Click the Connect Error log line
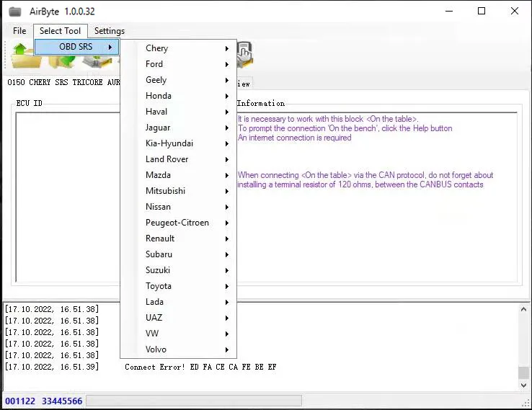Screen dimensions: 532x410 pyautogui.click(x=200, y=367)
